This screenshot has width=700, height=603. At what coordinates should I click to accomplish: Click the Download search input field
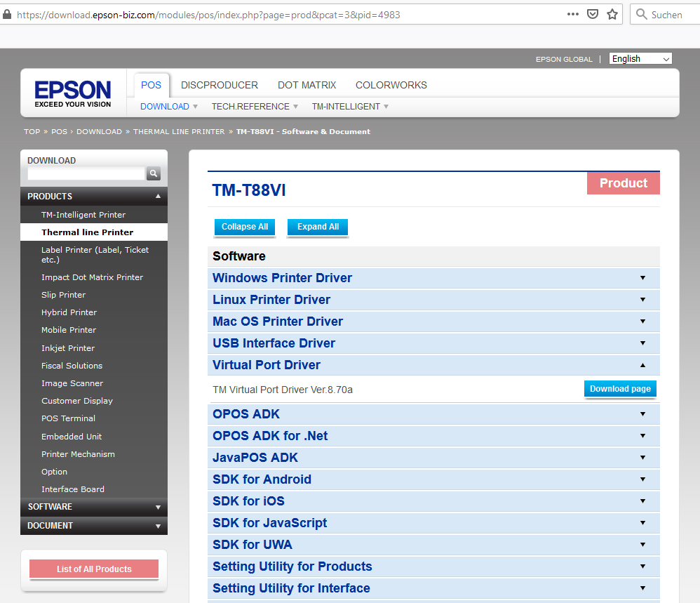pyautogui.click(x=86, y=173)
